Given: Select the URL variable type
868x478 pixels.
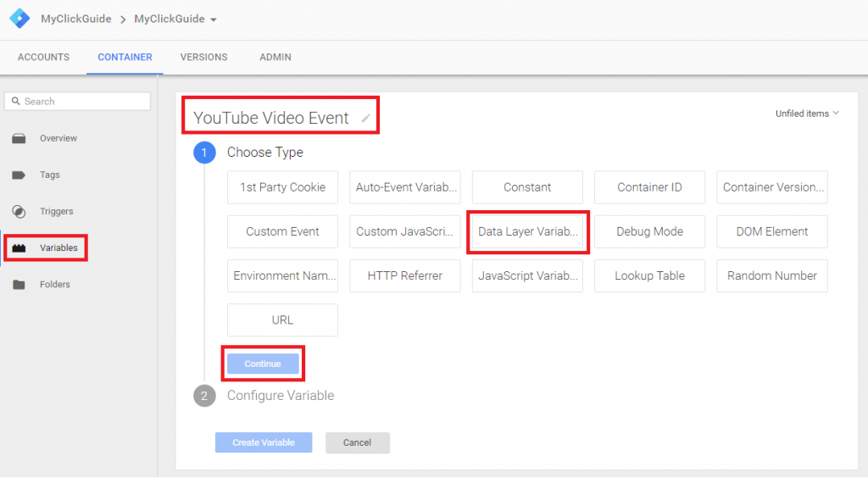Looking at the screenshot, I should coord(282,320).
